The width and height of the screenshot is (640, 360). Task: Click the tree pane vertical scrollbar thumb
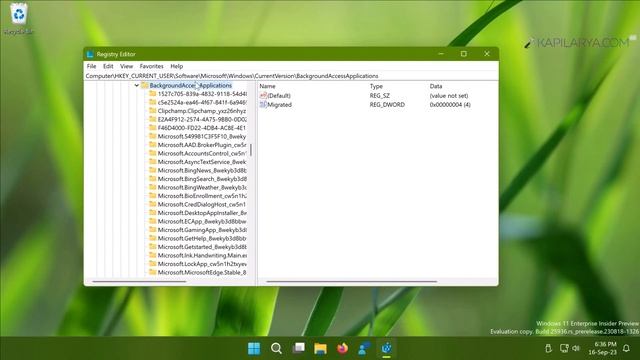coord(251,150)
